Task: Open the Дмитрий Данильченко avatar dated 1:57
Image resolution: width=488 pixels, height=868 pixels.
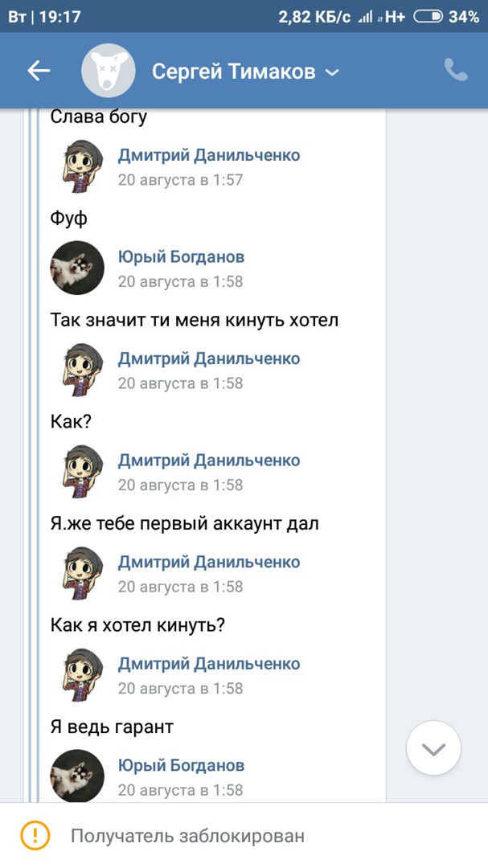Action: point(77,166)
